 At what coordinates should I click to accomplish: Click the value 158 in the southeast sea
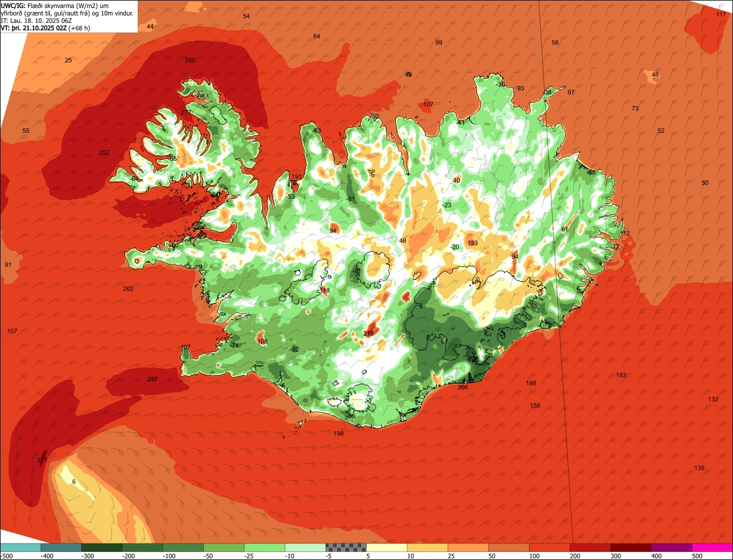click(535, 405)
